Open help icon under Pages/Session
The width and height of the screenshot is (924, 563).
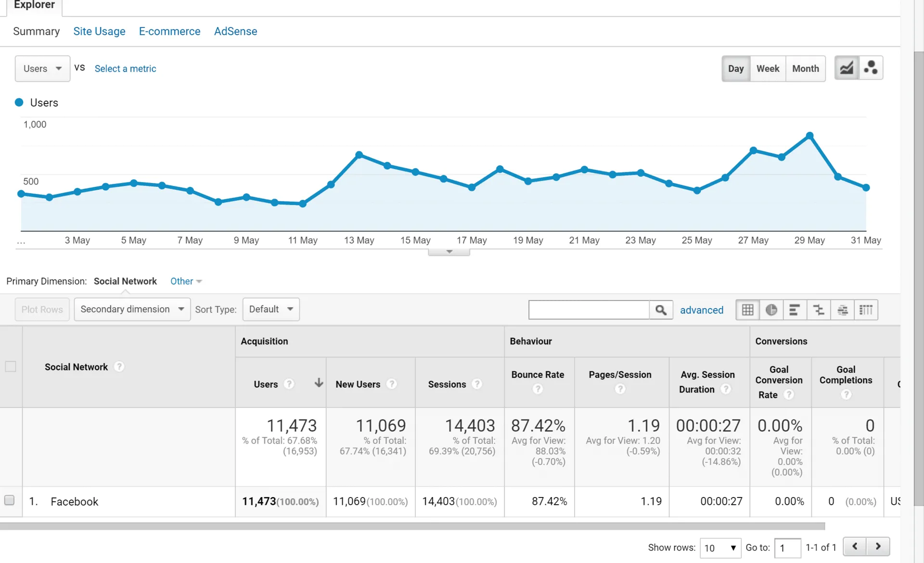(x=620, y=389)
